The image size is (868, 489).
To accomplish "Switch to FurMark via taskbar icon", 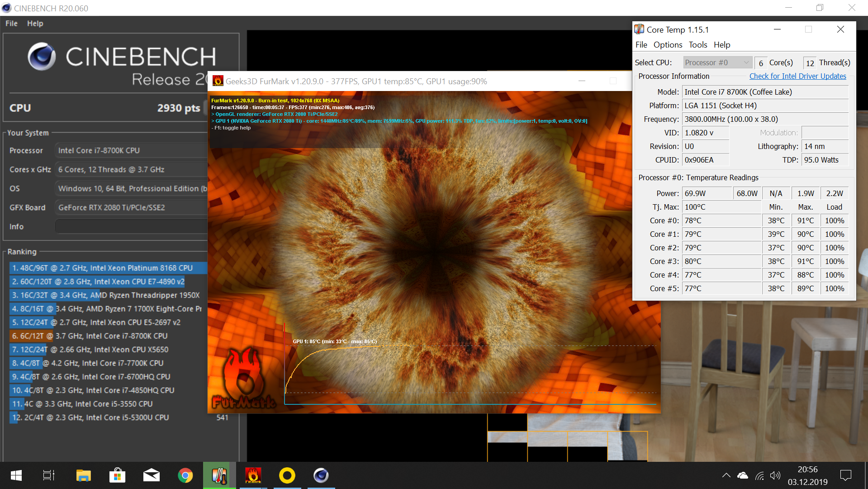I will [253, 475].
